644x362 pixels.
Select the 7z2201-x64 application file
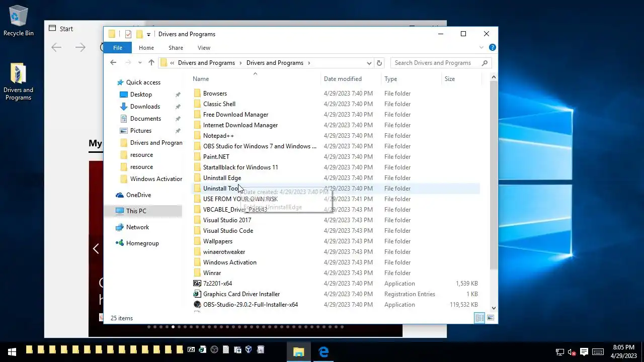tap(217, 284)
